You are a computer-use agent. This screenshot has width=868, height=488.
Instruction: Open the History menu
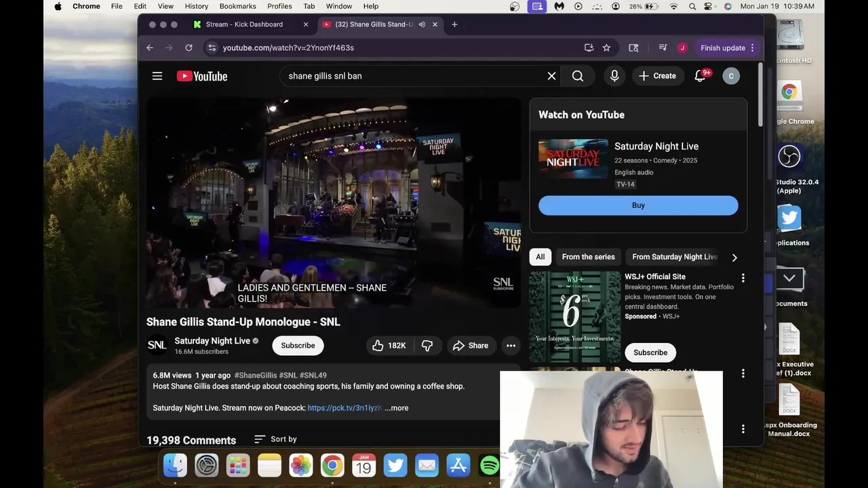[197, 6]
